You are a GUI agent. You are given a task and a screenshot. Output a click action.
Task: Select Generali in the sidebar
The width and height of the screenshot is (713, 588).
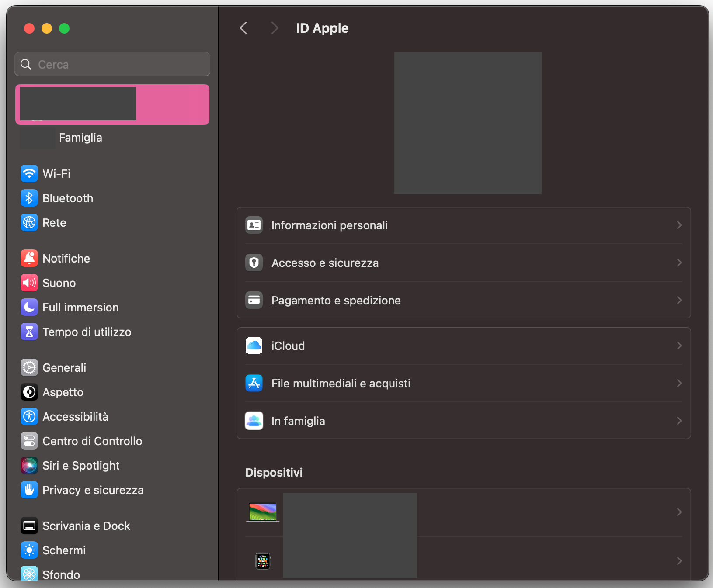(x=64, y=367)
